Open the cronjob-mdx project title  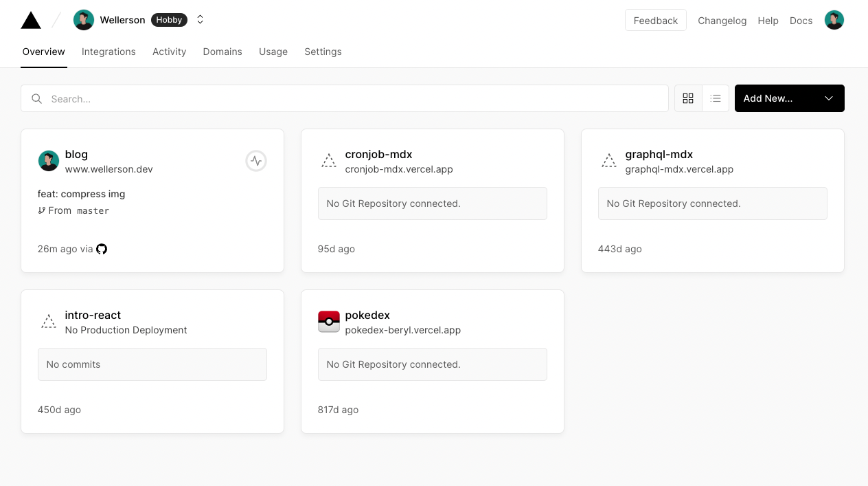coord(379,154)
